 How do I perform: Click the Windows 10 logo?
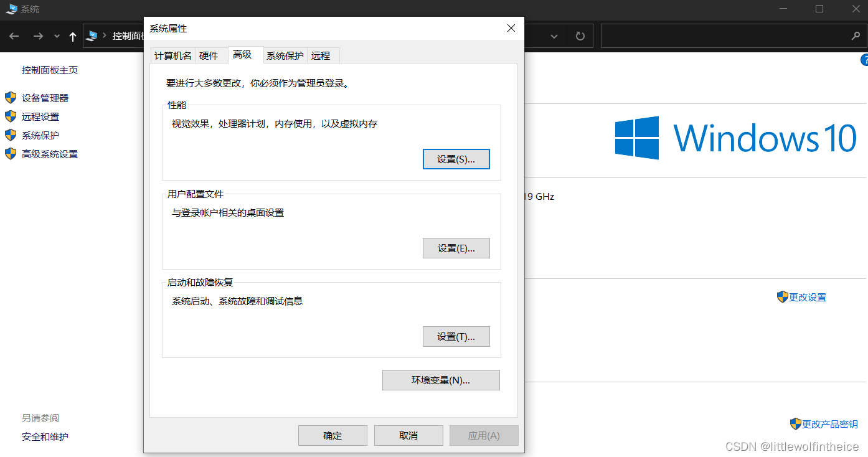[x=735, y=138]
